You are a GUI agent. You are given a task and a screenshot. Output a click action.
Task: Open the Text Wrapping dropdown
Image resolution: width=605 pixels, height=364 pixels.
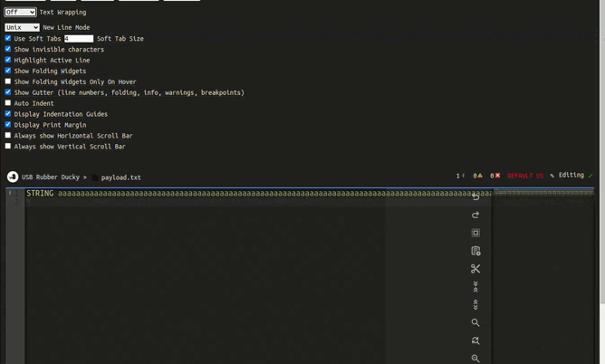point(20,13)
